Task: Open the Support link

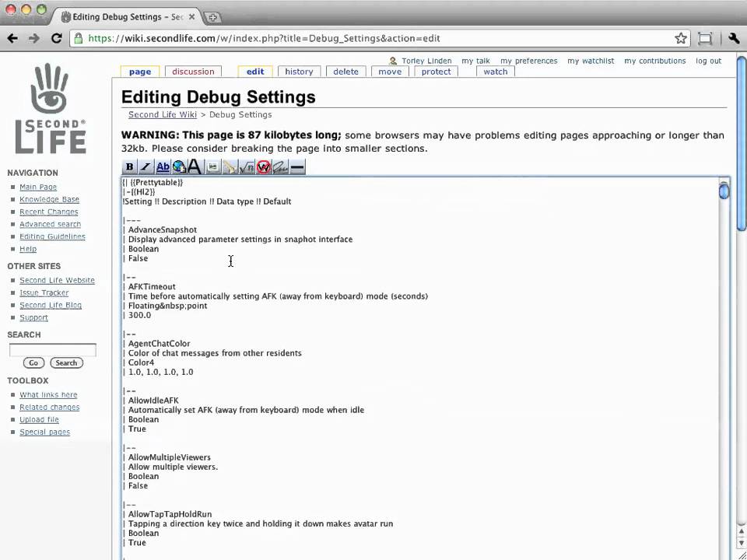Action: click(33, 317)
